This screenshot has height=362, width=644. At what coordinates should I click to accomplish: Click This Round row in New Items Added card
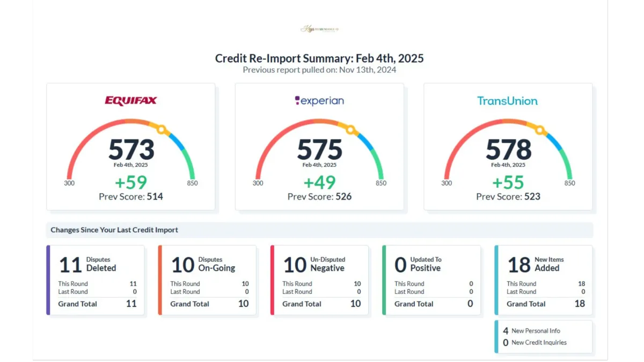click(x=546, y=284)
